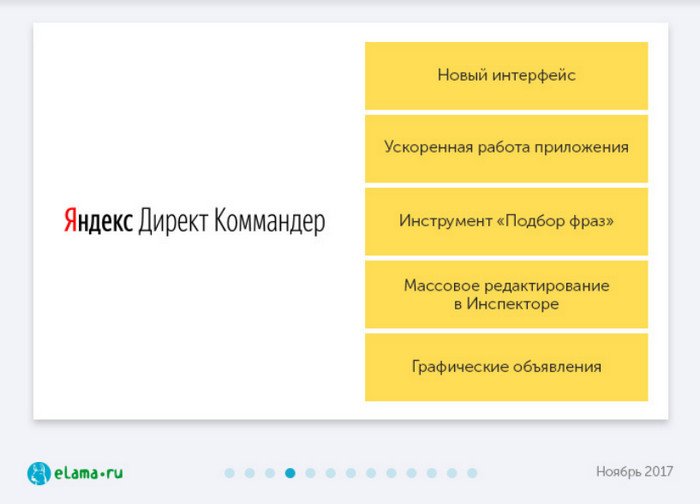Jump to the last slide pagination dot

point(472,473)
